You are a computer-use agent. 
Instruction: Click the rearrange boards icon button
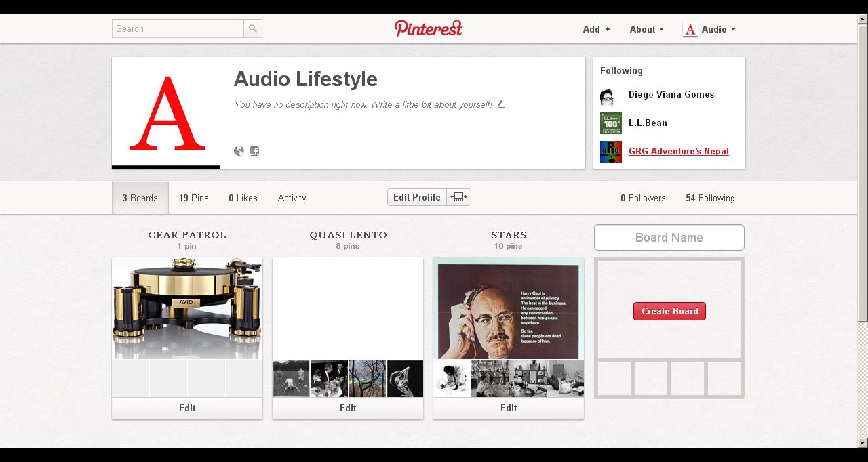(x=459, y=197)
